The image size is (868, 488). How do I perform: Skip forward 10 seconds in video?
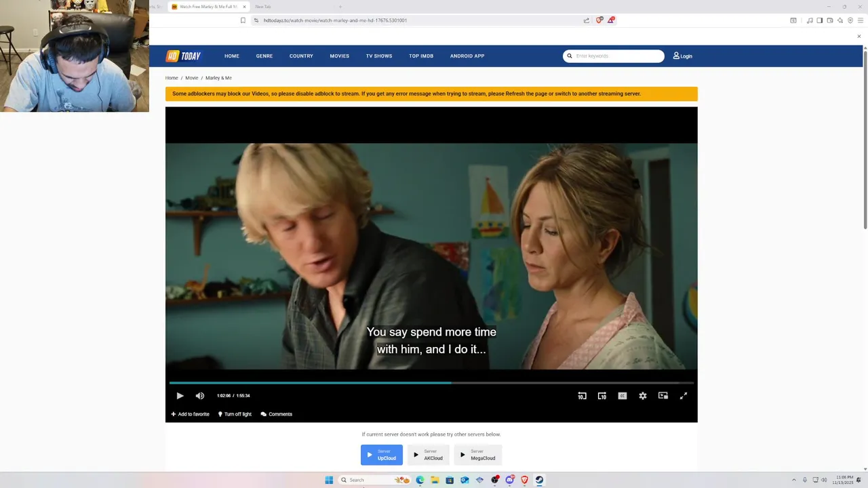click(602, 396)
